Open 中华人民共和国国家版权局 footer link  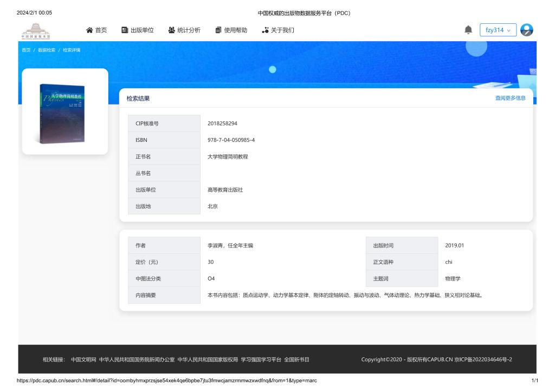(x=208, y=360)
